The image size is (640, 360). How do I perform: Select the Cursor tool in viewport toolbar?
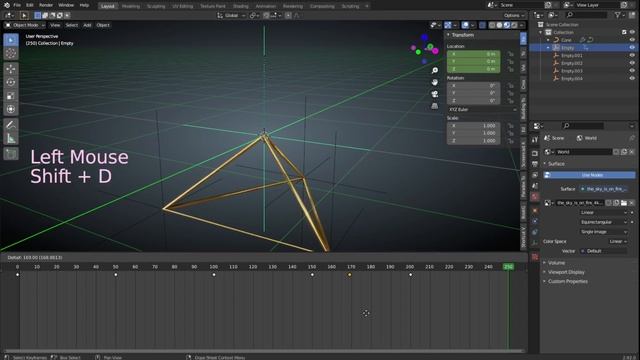tap(11, 53)
